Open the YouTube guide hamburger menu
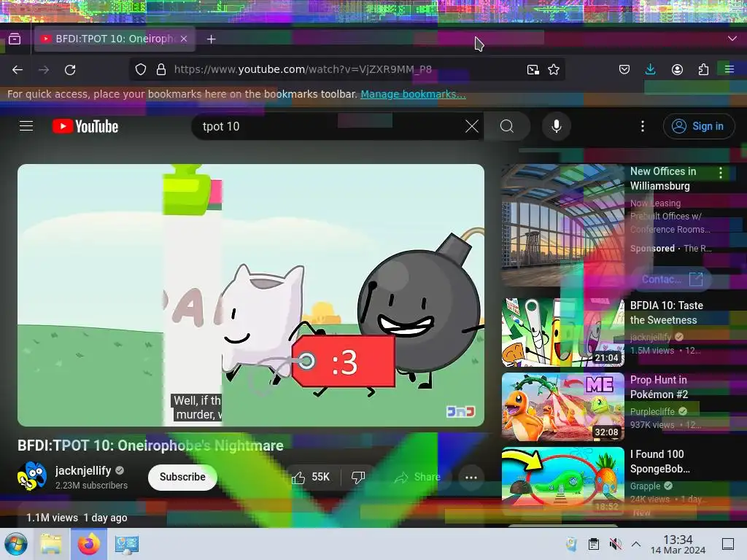The width and height of the screenshot is (747, 560). pos(26,125)
